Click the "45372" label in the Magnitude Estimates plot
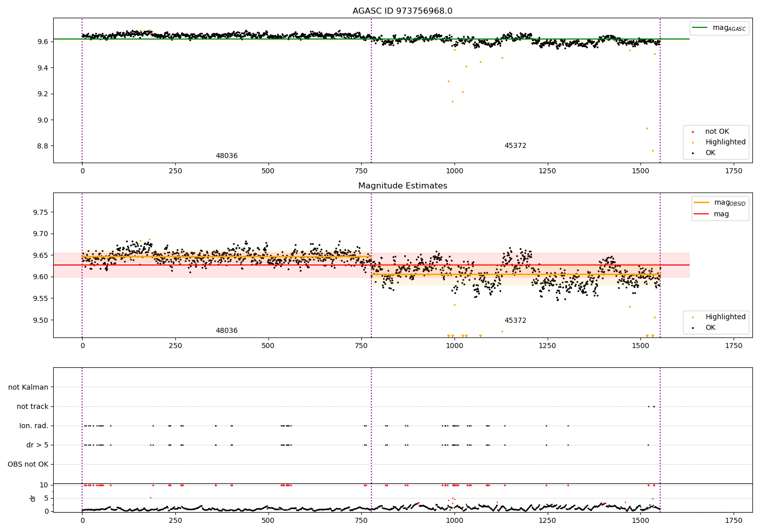Viewport: 760px width, 532px height. [x=515, y=321]
